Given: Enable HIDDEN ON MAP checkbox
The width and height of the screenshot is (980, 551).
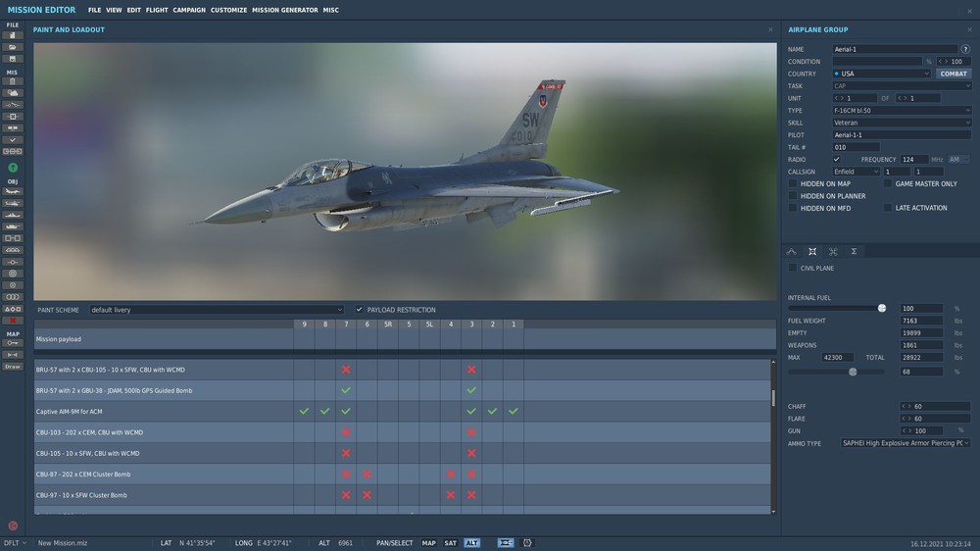Looking at the screenshot, I should pos(793,184).
